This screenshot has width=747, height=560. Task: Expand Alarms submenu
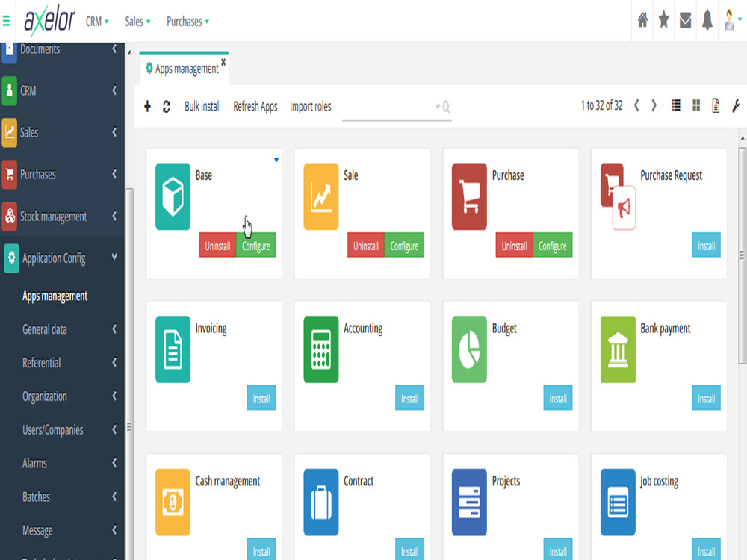click(114, 463)
